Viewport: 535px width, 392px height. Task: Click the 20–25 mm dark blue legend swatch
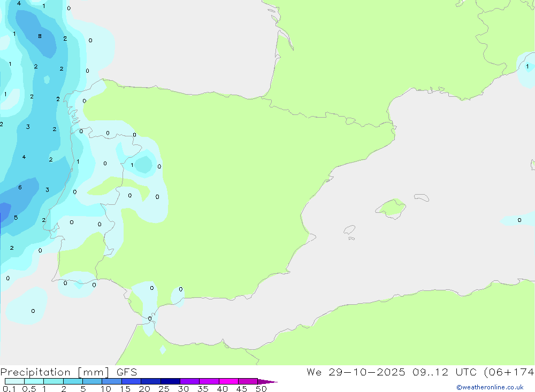click(x=150, y=381)
